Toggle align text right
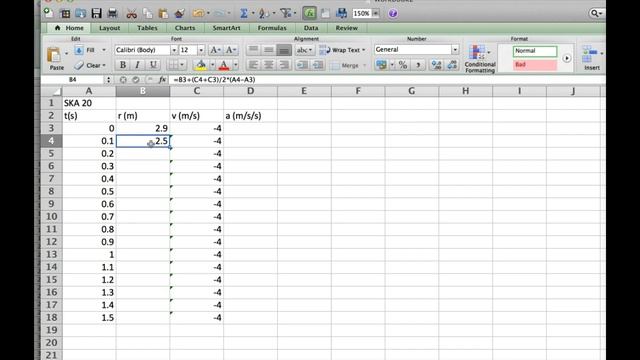Viewport: 640px width, 360px height. point(284,64)
